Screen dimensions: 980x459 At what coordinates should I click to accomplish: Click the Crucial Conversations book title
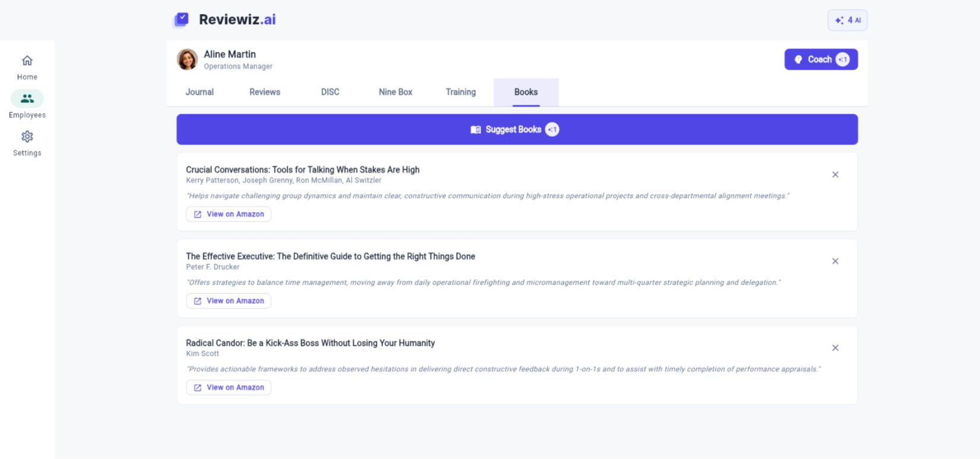(x=303, y=170)
